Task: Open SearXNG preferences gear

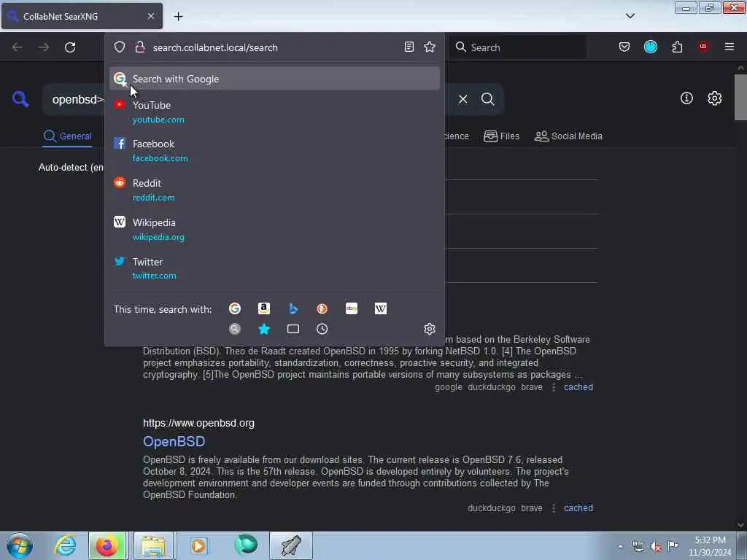Action: click(x=715, y=98)
